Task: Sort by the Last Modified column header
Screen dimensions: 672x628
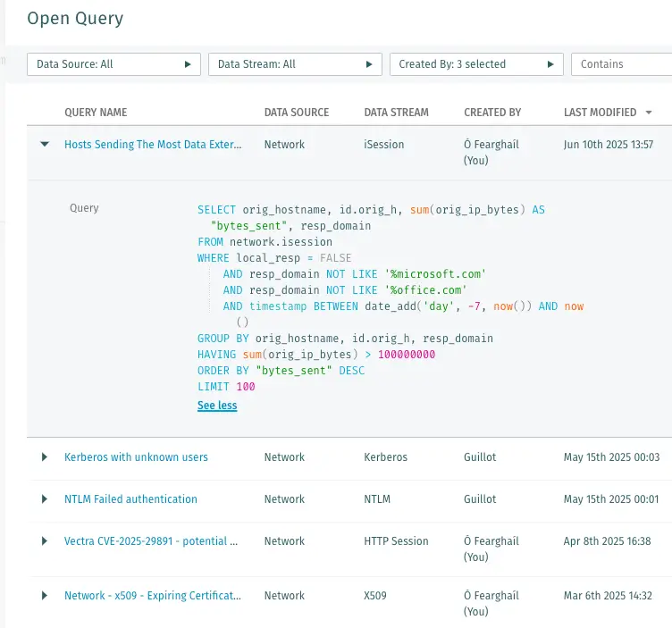Action: click(x=600, y=113)
